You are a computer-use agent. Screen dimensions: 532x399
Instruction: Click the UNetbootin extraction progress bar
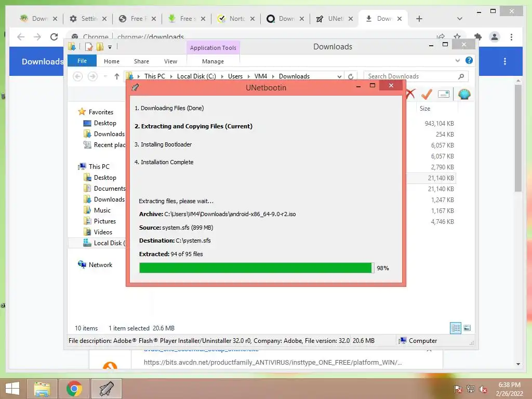tap(257, 268)
